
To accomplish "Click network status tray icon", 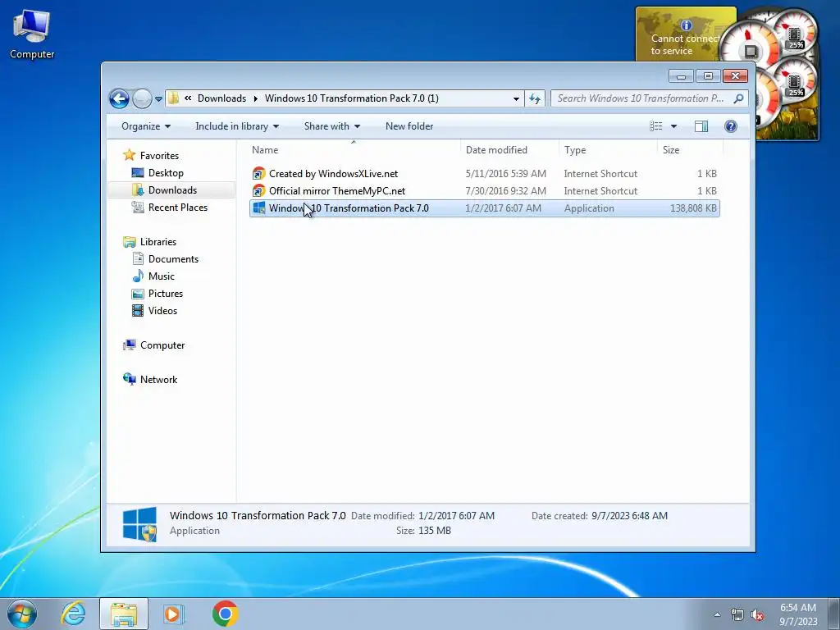I will click(737, 615).
